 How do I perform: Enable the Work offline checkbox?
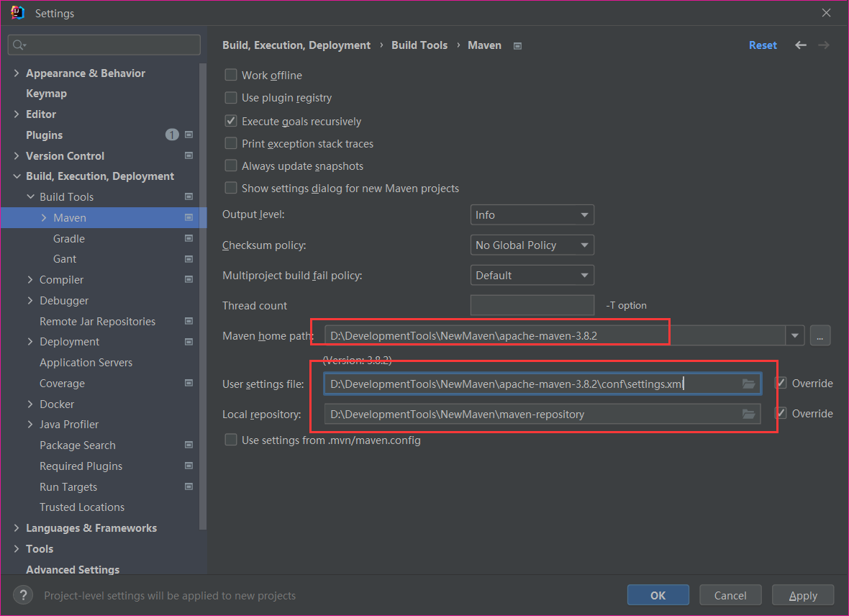pyautogui.click(x=231, y=75)
